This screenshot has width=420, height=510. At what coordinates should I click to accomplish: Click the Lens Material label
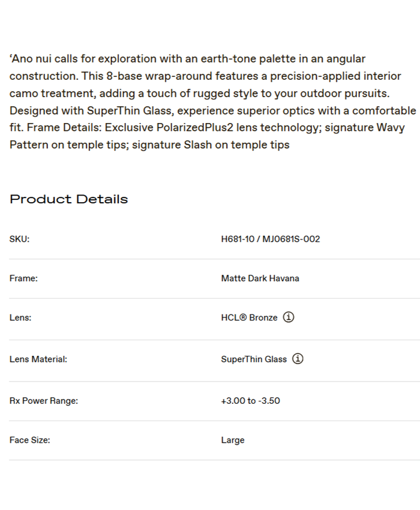coord(38,359)
